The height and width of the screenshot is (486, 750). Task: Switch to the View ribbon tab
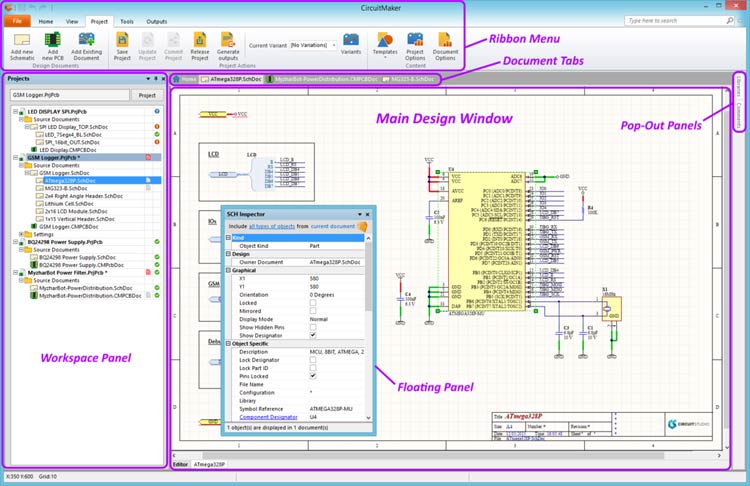click(72, 22)
